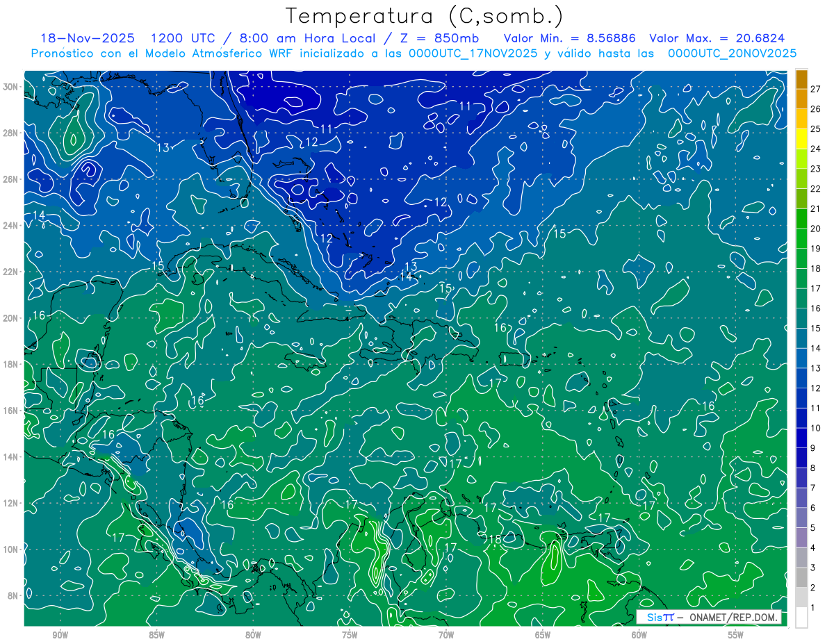Click the forecast end time "0000UTC_20NOV2025"
The height and width of the screenshot is (644, 834).
coord(732,53)
